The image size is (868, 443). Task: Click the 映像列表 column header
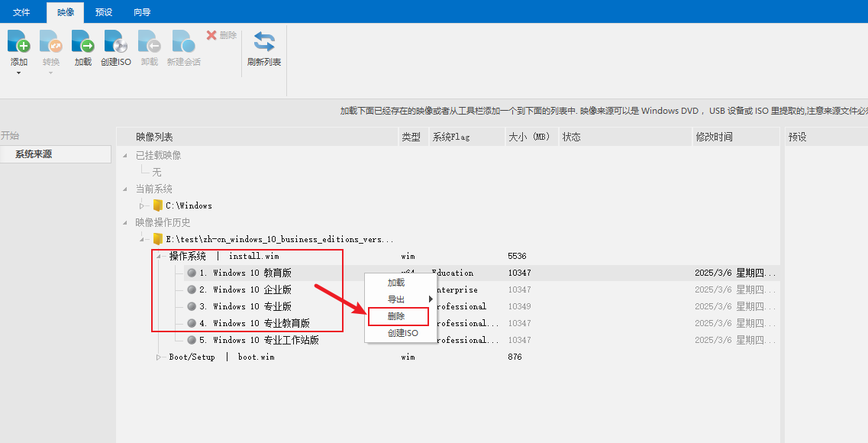point(257,137)
